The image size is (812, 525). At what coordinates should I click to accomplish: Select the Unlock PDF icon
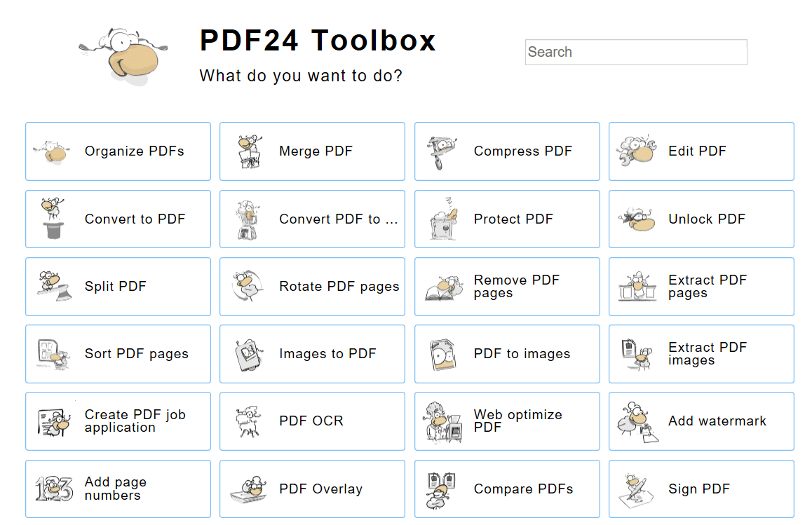pyautogui.click(x=637, y=219)
